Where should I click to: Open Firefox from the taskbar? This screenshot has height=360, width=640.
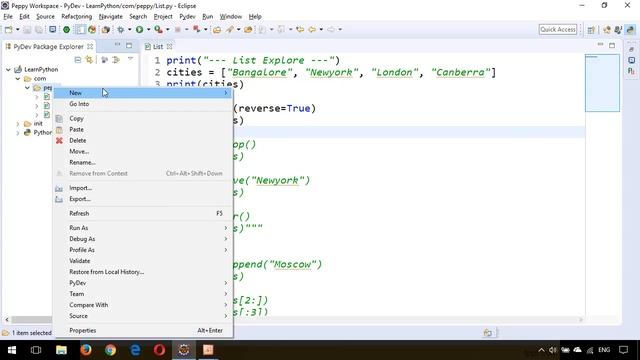86,350
